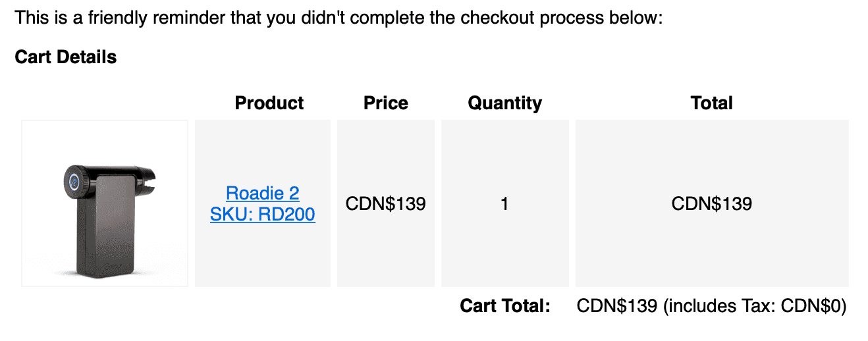Click the CDN$139 value in Total column
868x341 pixels.
712,203
